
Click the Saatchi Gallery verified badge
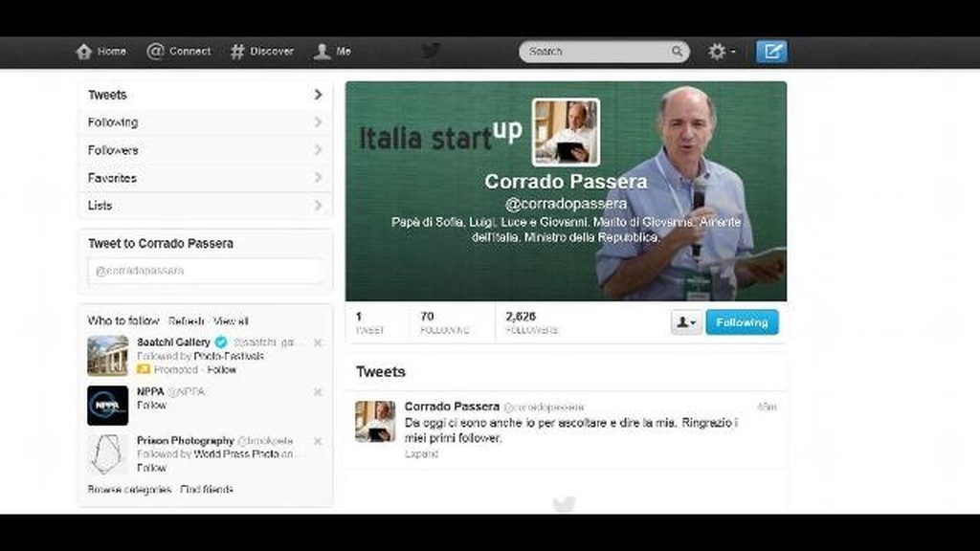pos(221,342)
